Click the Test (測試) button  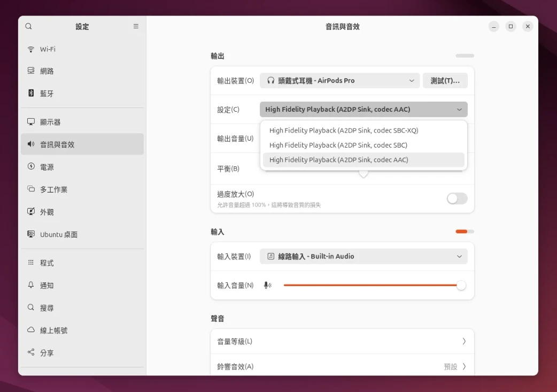pyautogui.click(x=445, y=81)
